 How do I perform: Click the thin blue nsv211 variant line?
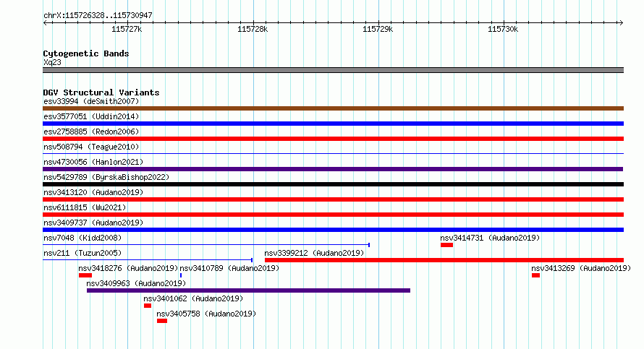148,260
